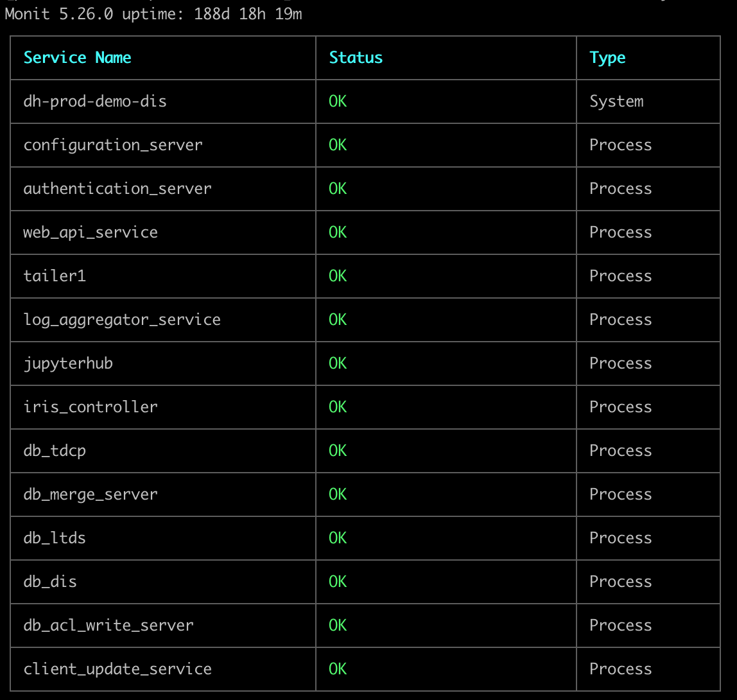Click the Monit uptime header text
This screenshot has height=700, width=737.
coord(153,14)
